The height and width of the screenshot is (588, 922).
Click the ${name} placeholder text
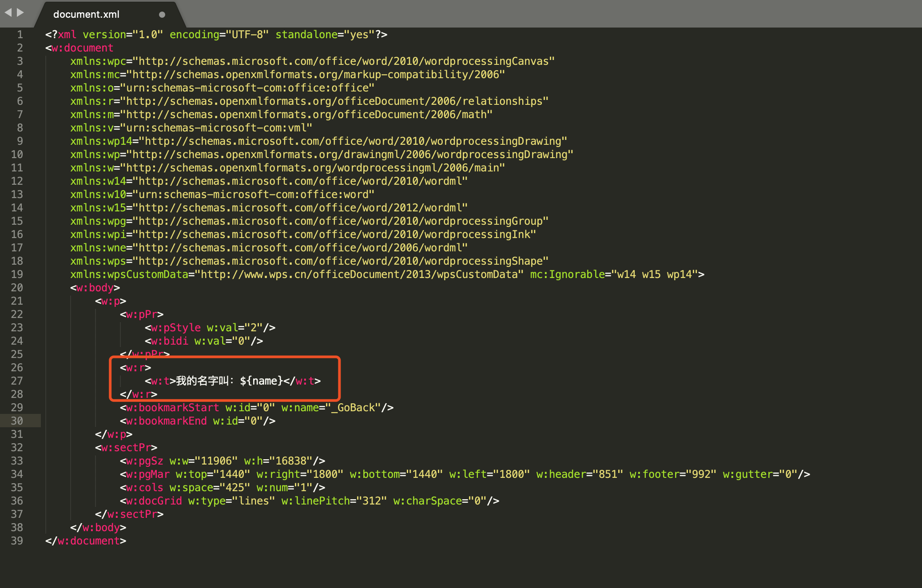coord(262,381)
